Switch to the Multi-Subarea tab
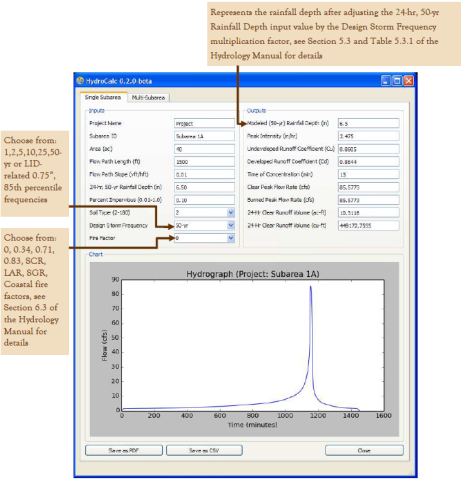This screenshot has width=461, height=480. pos(148,98)
